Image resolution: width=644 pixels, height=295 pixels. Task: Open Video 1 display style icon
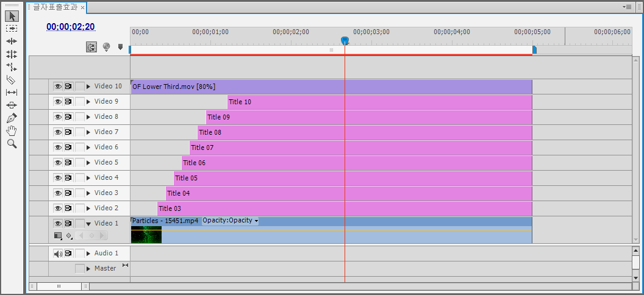click(58, 235)
